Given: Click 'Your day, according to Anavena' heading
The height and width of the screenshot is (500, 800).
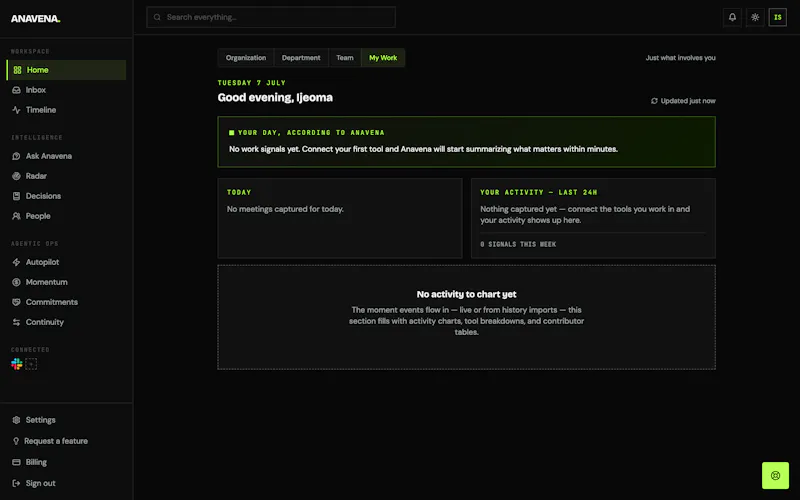Looking at the screenshot, I should [x=311, y=133].
